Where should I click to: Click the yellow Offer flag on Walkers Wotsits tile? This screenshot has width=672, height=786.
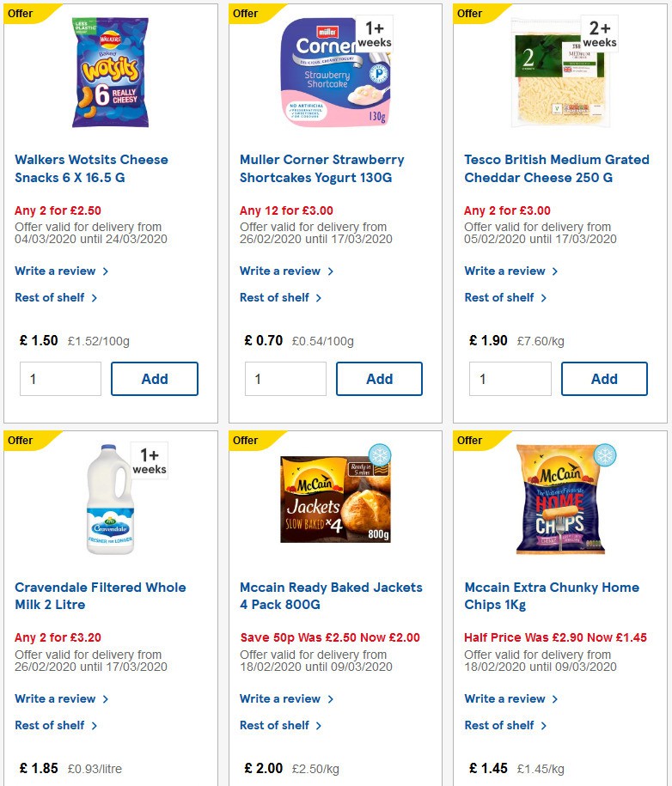(x=19, y=13)
